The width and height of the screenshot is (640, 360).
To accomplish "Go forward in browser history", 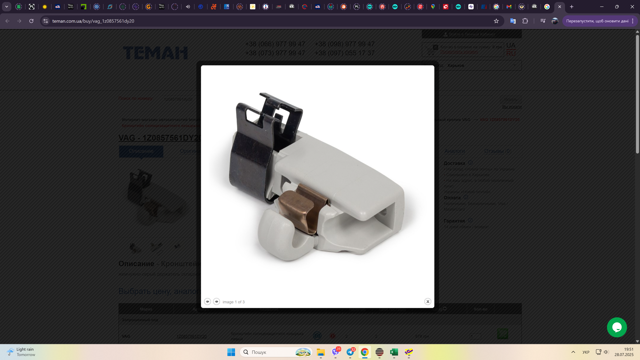I will click(x=19, y=21).
